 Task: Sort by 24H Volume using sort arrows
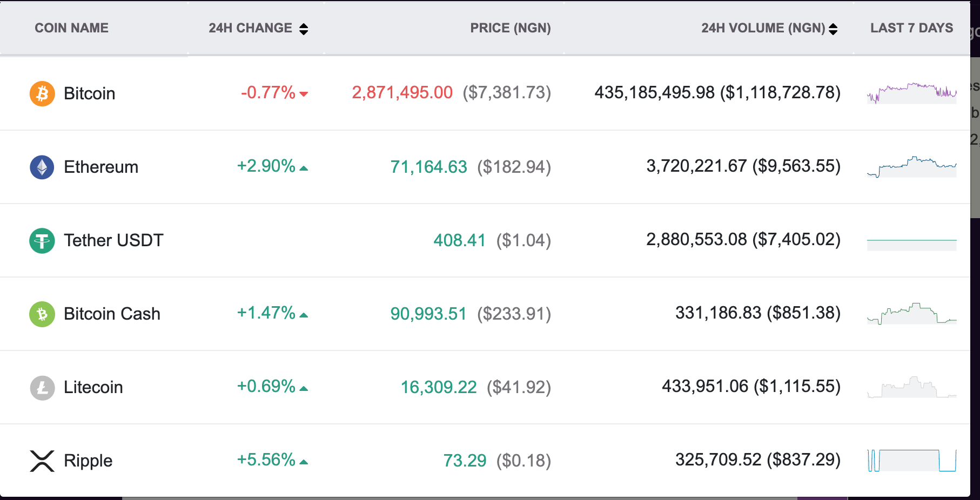point(833,29)
